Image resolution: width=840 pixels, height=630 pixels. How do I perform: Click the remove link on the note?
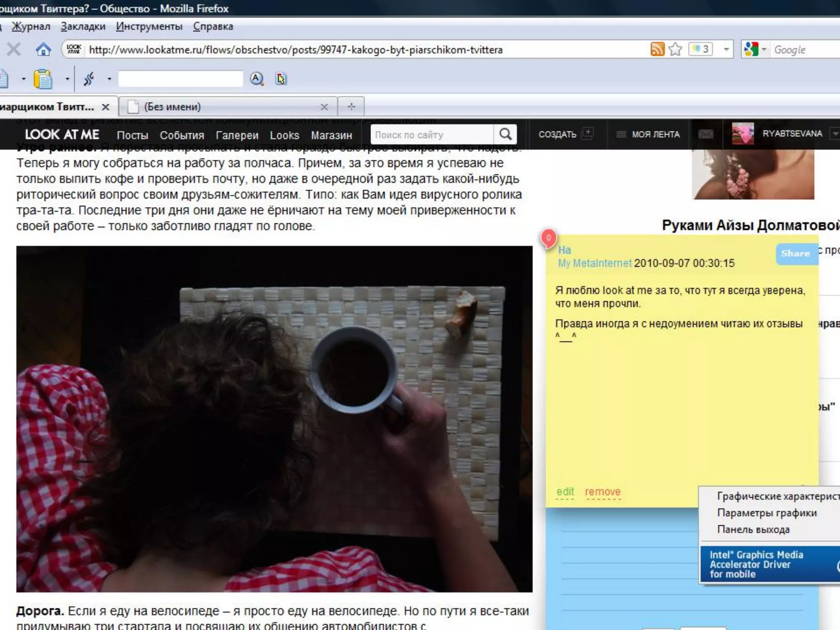tap(603, 491)
